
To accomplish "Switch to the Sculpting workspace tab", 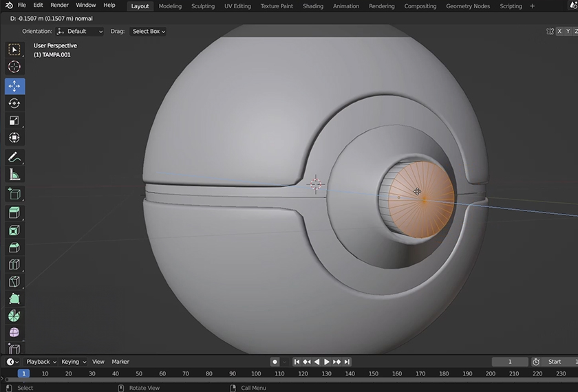I will pos(202,6).
